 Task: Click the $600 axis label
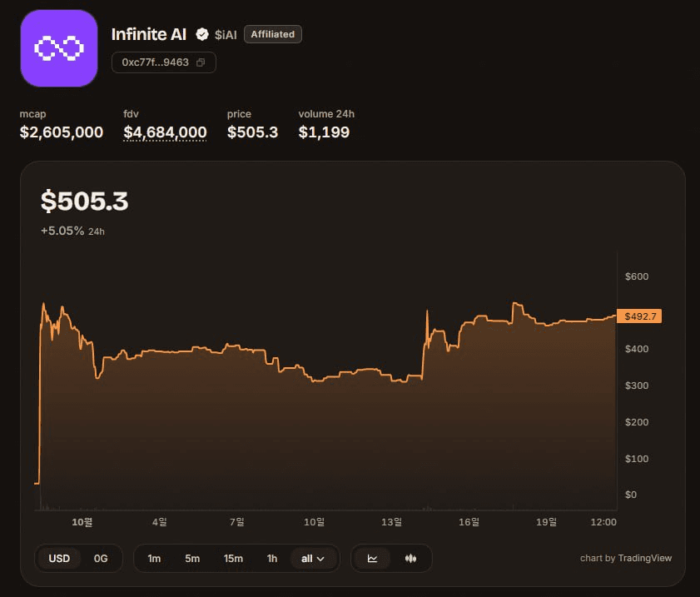pos(637,276)
